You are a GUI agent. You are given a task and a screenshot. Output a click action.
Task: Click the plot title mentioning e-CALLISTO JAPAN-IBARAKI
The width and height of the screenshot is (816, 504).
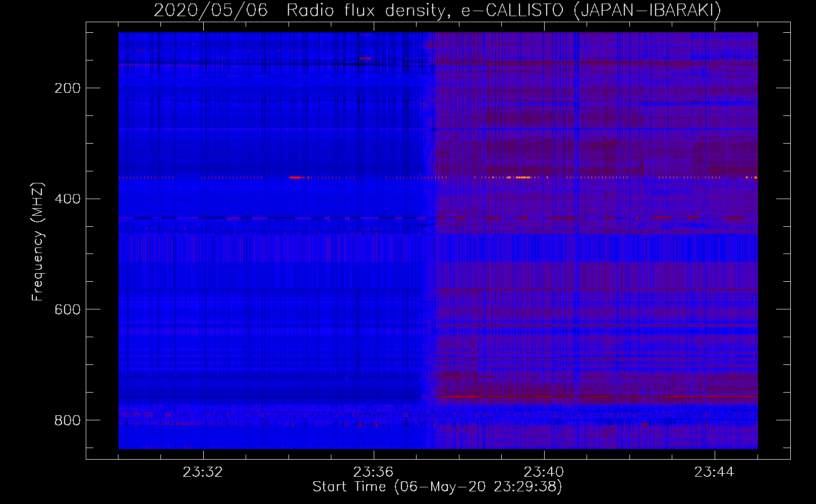point(437,10)
